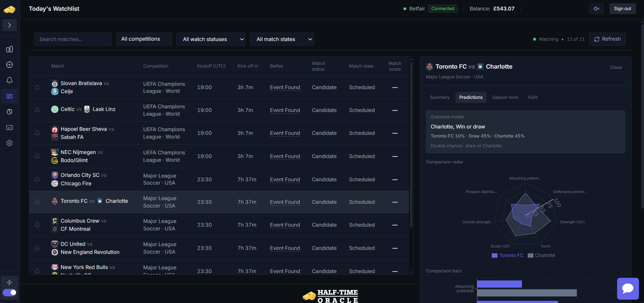Screen dimensions: 644x303
Task: Switch to the Summary tab
Action: (440, 98)
